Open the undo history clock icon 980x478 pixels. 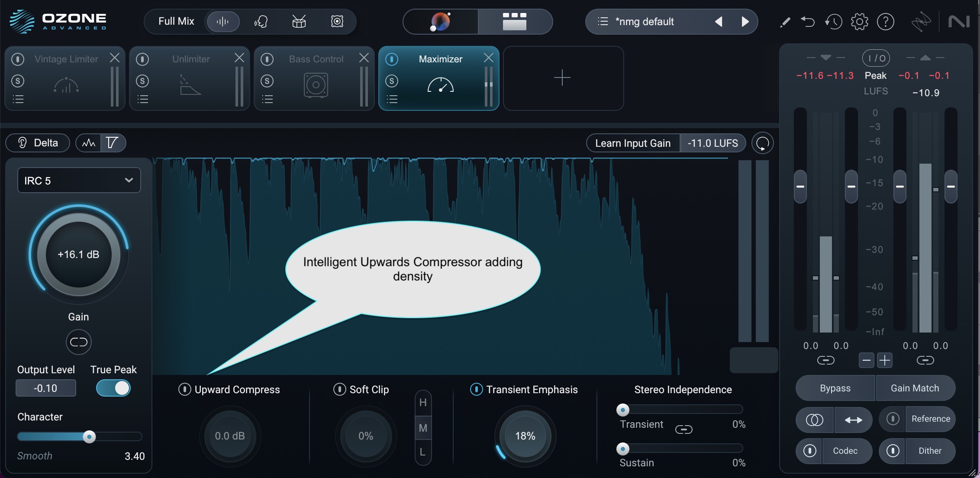coord(833,22)
